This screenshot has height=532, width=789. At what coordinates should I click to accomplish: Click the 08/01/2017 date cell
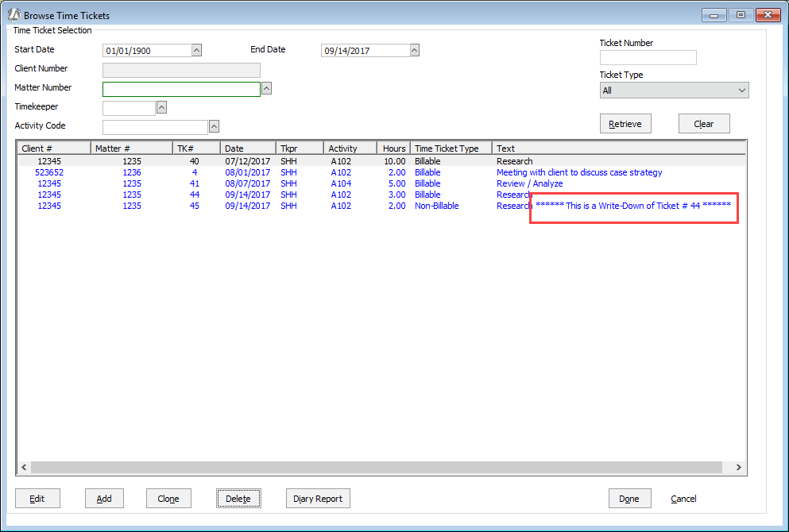[248, 172]
